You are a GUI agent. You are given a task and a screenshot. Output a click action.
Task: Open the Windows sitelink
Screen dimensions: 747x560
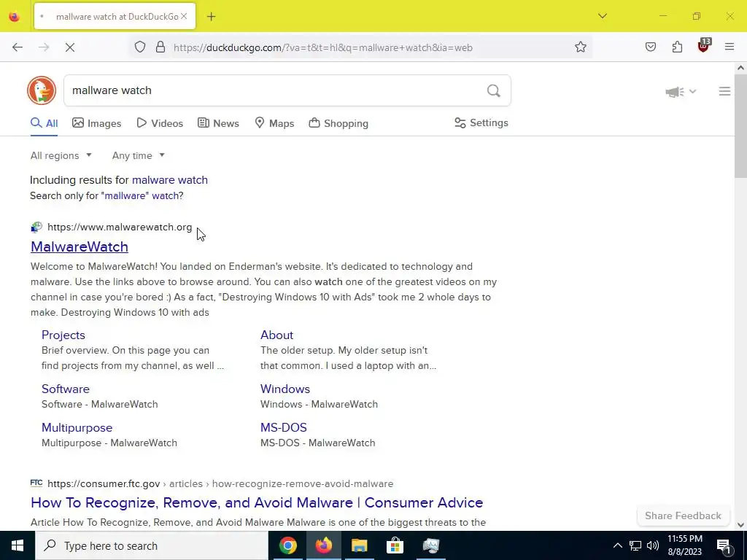click(x=285, y=389)
